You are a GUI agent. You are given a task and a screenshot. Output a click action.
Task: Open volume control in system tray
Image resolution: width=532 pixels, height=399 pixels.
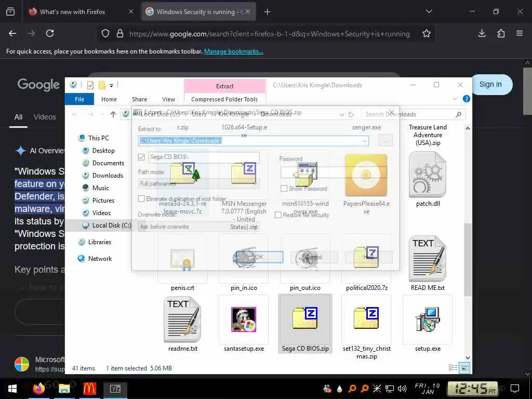coord(402,389)
